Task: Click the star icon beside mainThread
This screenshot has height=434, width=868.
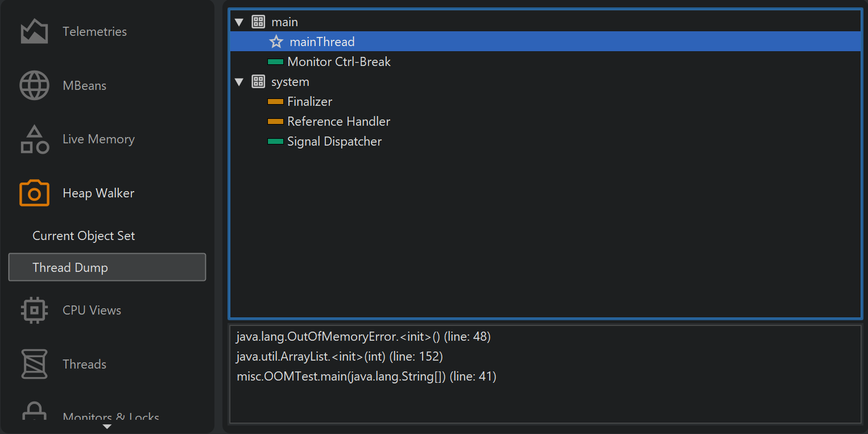Action: pos(276,42)
